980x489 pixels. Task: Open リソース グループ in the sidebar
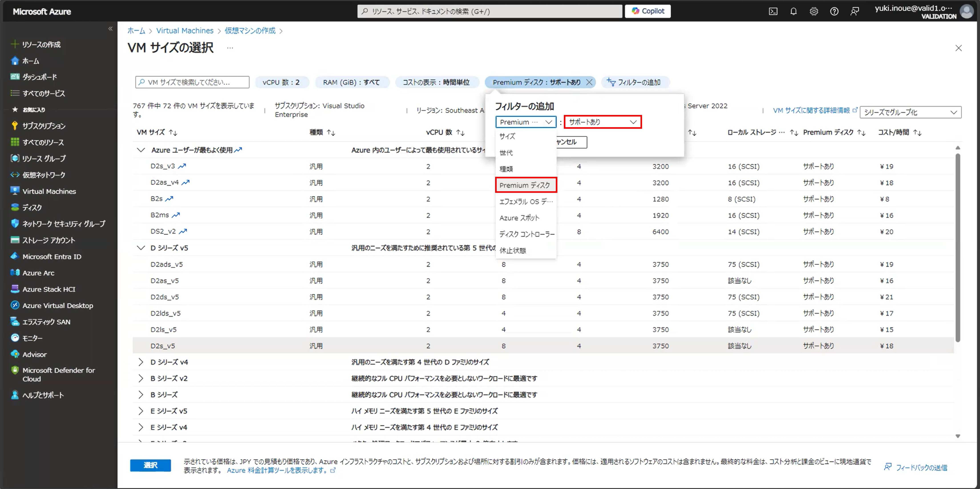tap(44, 158)
